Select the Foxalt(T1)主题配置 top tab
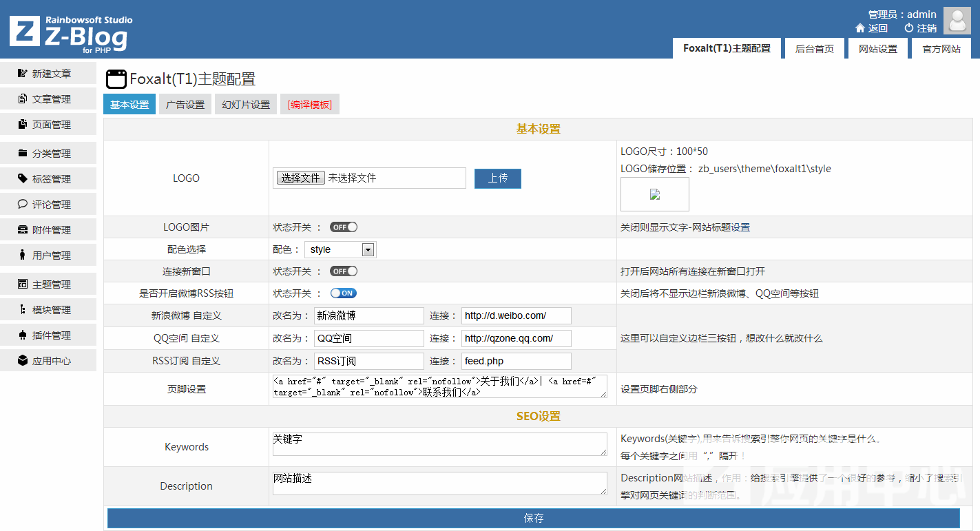The height and width of the screenshot is (531, 980). click(727, 49)
